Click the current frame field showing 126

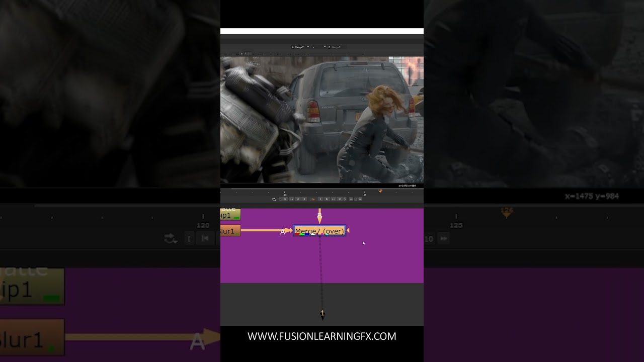(x=312, y=199)
